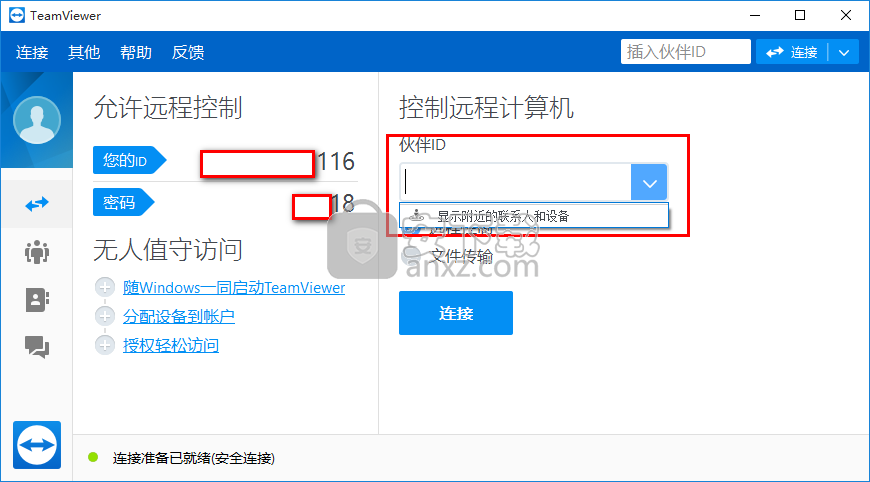
Task: Click the 连接准备已就绪(安全连接) status text
Action: point(194,458)
